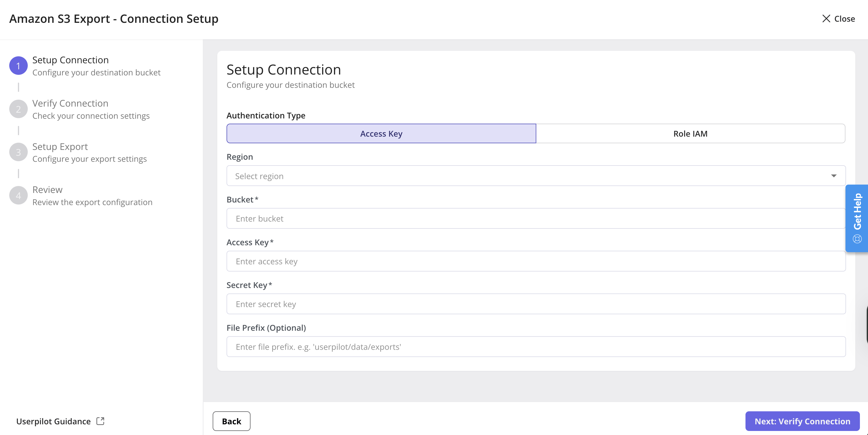Click the external link icon beside Userpilot Guidance
Viewport: 868px width, 435px height.
100,421
